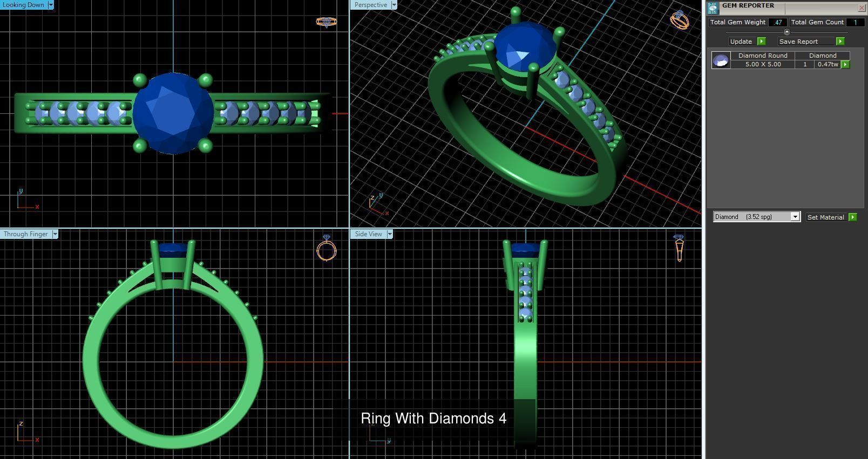This screenshot has width=868, height=459.
Task: Click the Save Report button
Action: (806, 42)
